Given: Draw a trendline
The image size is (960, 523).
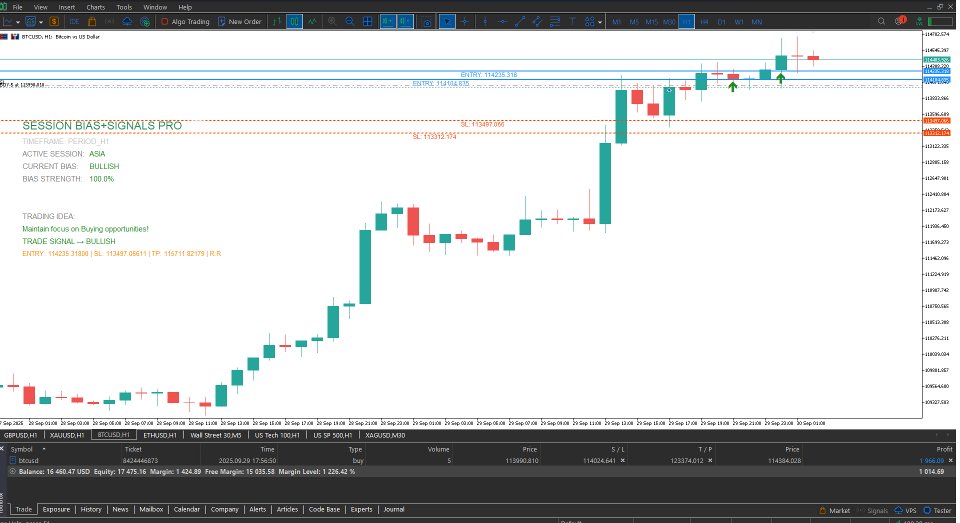Looking at the screenshot, I should coord(520,21).
